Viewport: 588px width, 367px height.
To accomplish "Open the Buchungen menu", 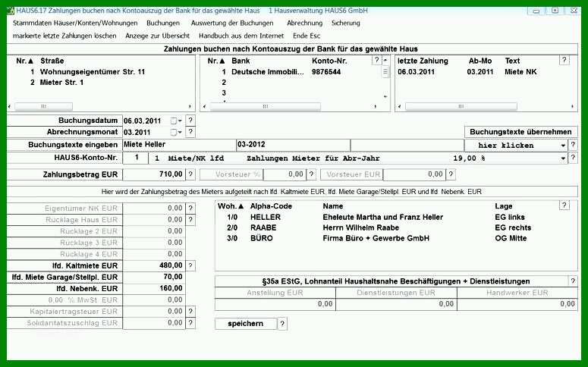I will click(x=163, y=23).
